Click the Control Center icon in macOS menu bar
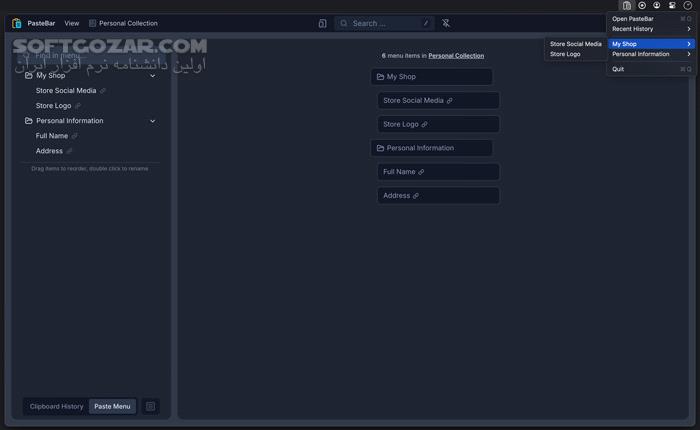700x430 pixels. (672, 6)
